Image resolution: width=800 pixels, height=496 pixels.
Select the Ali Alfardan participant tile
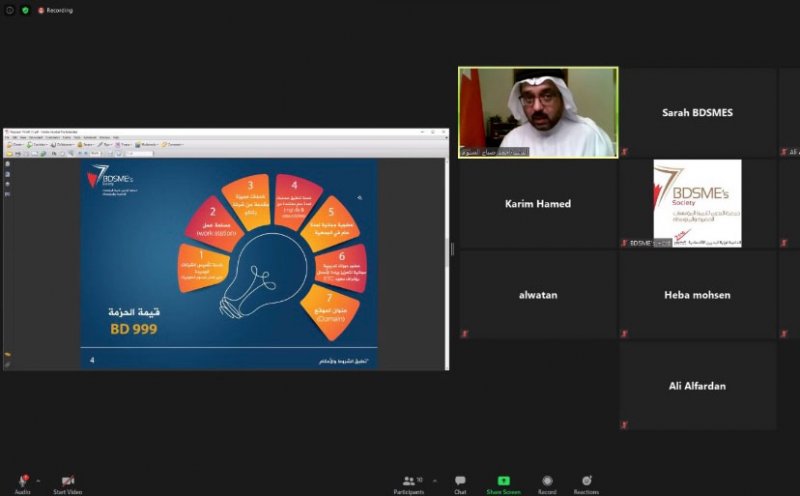click(697, 386)
